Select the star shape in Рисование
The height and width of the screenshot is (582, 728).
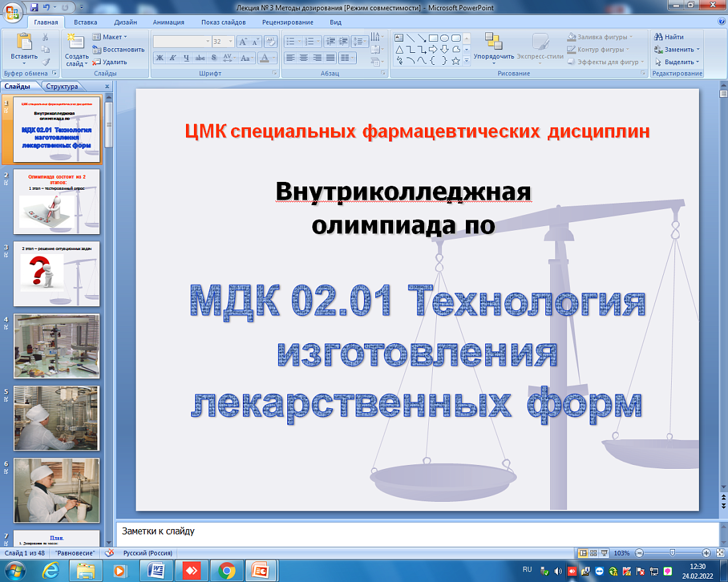tap(455, 61)
